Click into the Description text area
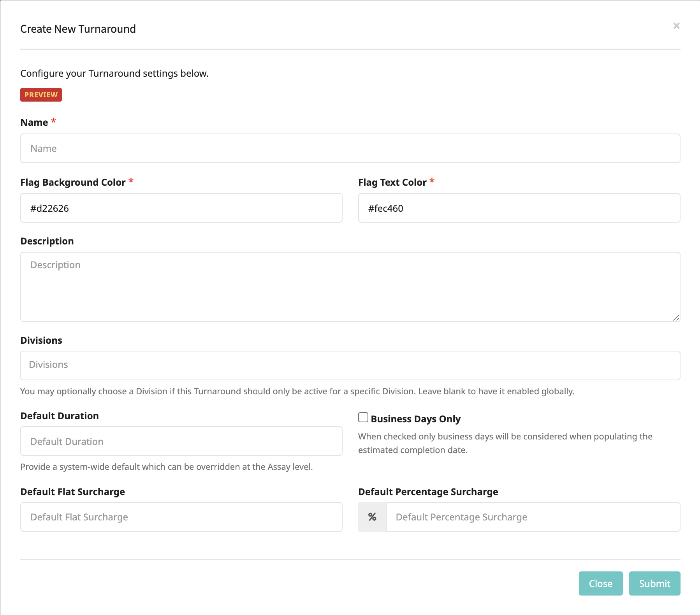The image size is (700, 615). click(x=350, y=287)
